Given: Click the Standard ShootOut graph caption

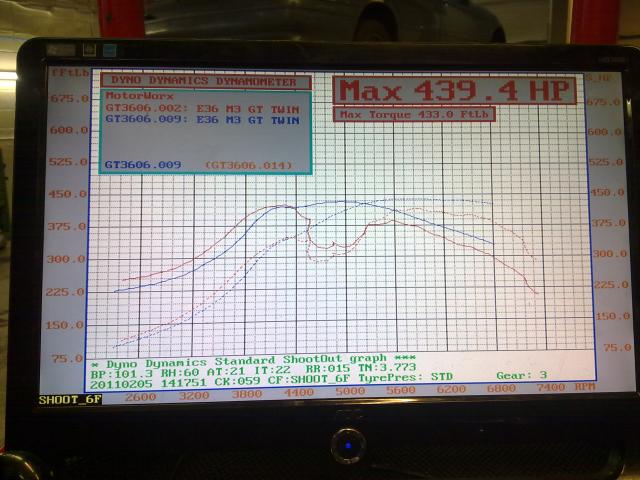Looking at the screenshot, I should point(252,362).
